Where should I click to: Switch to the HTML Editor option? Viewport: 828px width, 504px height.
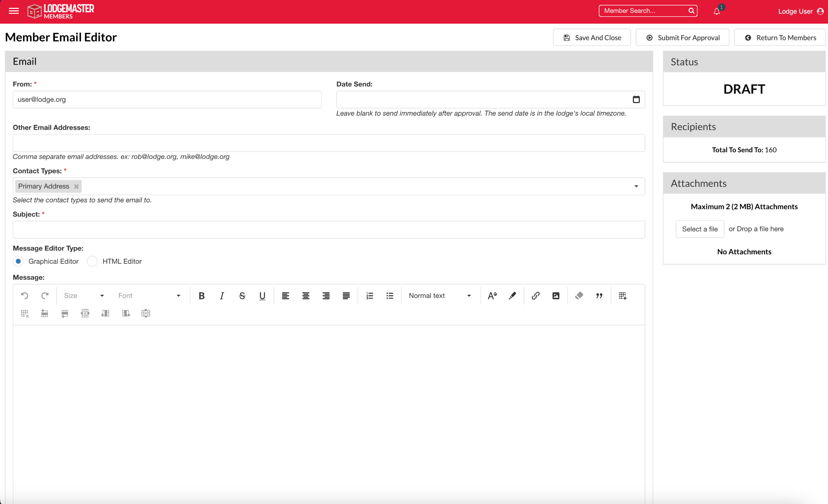tap(92, 261)
